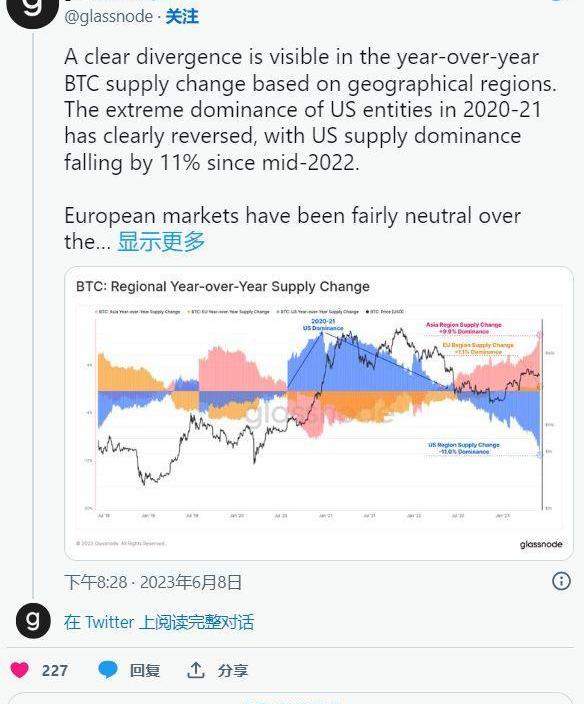Screen dimensions: 584x704
Task: Click the 227 likes count
Action: 54,670
